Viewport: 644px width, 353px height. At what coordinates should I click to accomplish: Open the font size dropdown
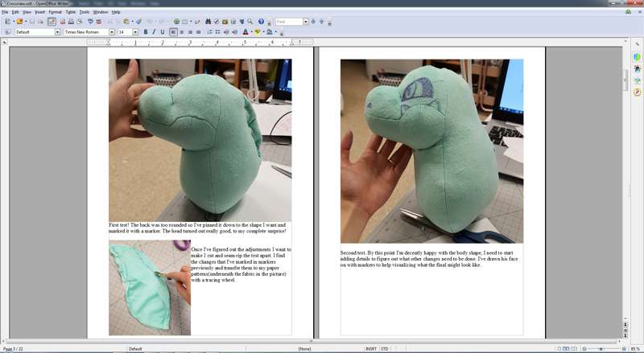(x=134, y=32)
